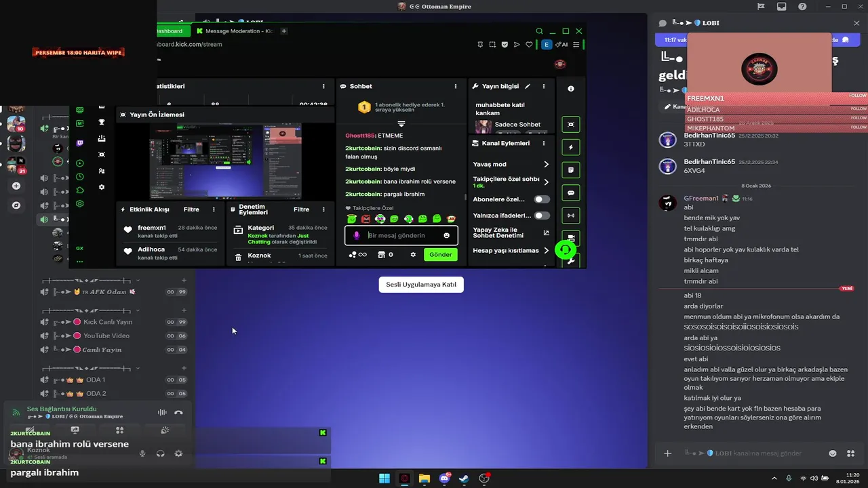Screen dimensions: 868x488
Task: Open Steam from the taskbar
Action: (x=465, y=479)
